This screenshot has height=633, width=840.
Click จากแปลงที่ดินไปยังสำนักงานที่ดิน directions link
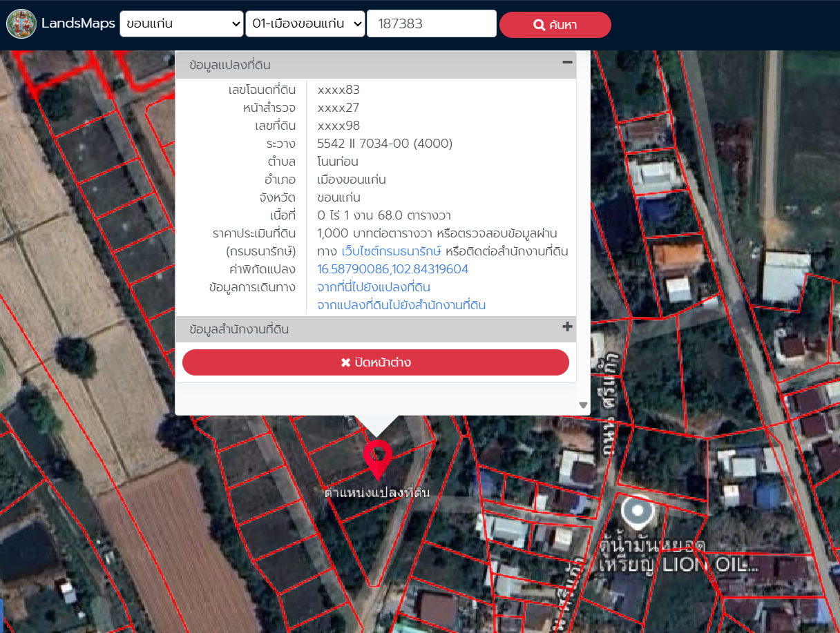[401, 305]
